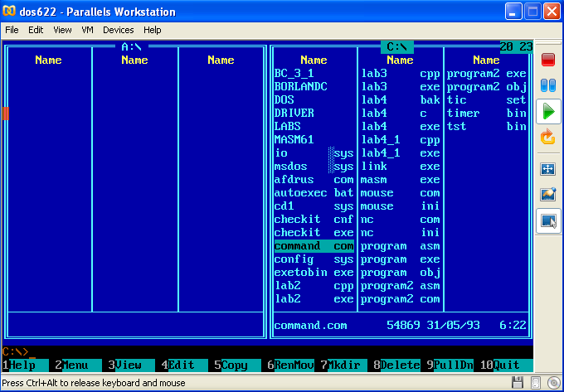Click the 9 PullDn function key
This screenshot has height=392, width=564.
450,365
